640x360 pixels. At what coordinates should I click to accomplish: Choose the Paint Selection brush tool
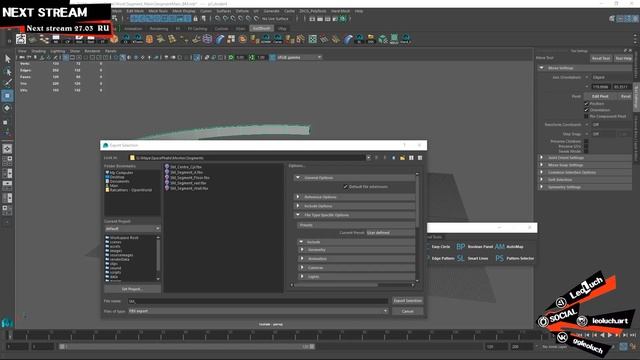7,83
